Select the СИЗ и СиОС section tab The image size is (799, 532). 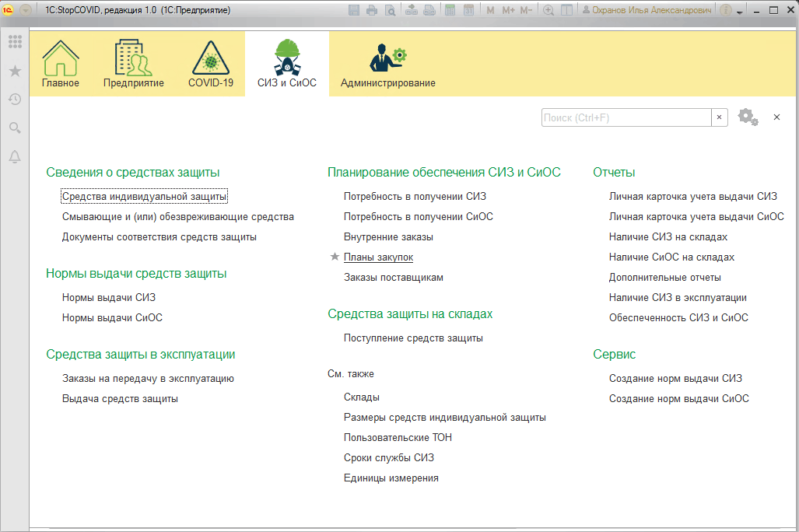287,65
